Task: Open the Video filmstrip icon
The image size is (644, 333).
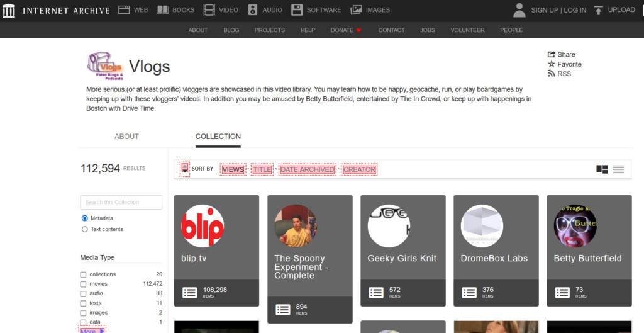Action: tap(209, 10)
